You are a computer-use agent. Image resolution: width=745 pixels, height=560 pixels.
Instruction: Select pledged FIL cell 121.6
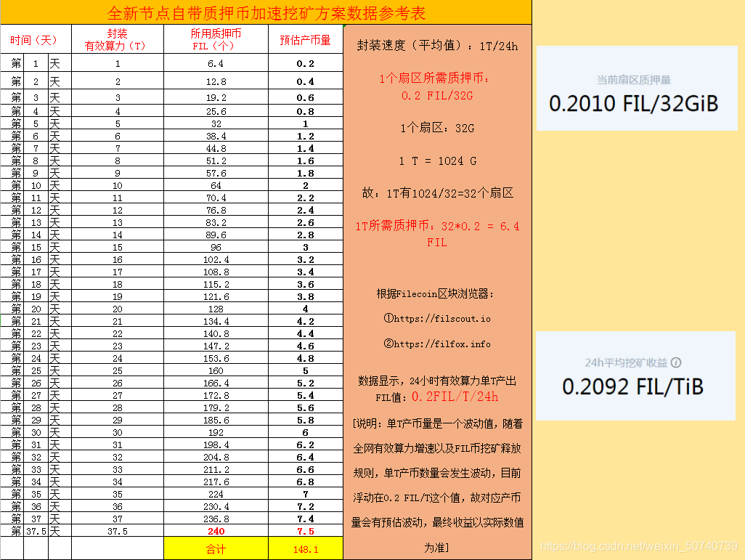point(216,296)
